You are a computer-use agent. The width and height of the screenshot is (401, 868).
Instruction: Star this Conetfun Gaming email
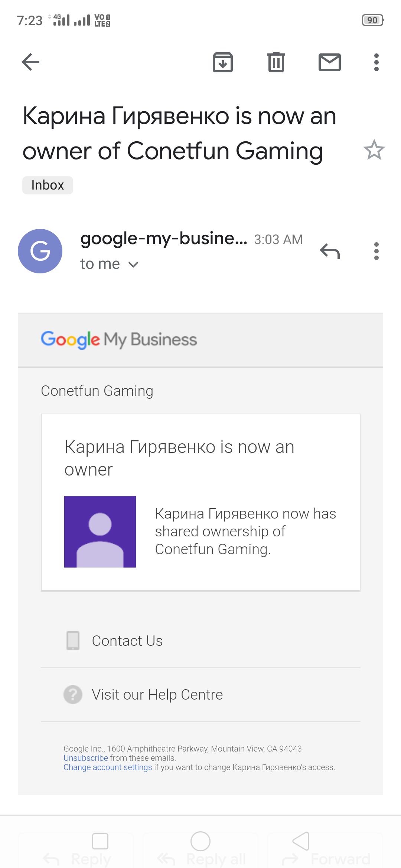pyautogui.click(x=374, y=150)
